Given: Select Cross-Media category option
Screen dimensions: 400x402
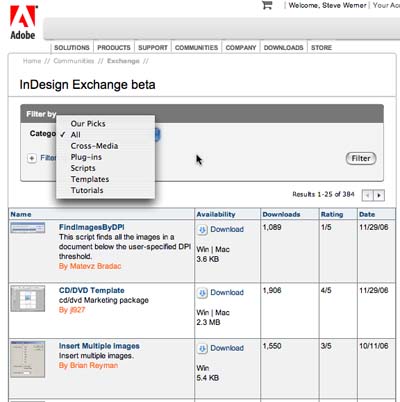Looking at the screenshot, I should 94,146.
